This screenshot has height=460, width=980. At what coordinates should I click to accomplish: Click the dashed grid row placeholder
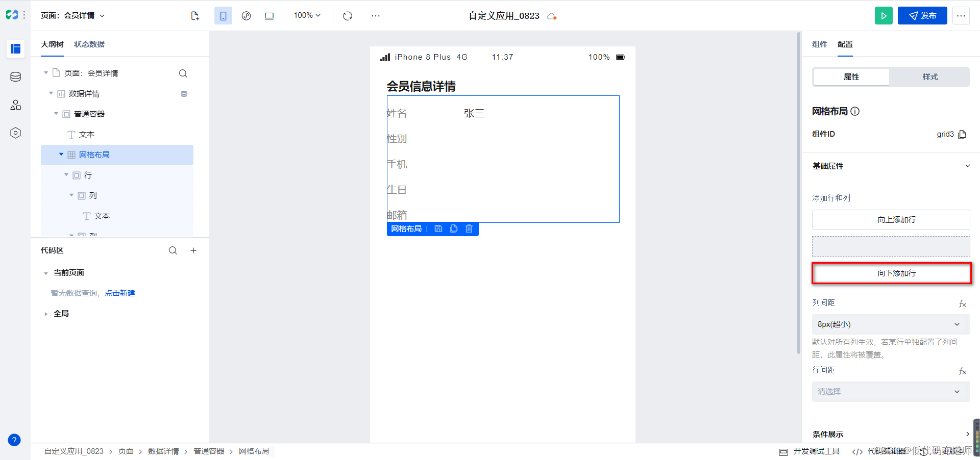click(x=891, y=246)
